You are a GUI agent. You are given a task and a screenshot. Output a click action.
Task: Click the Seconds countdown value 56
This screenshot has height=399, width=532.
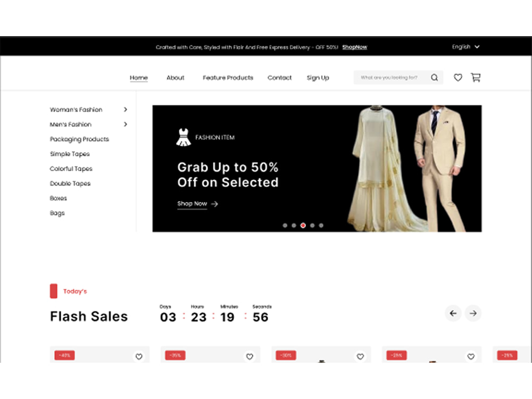coord(260,317)
